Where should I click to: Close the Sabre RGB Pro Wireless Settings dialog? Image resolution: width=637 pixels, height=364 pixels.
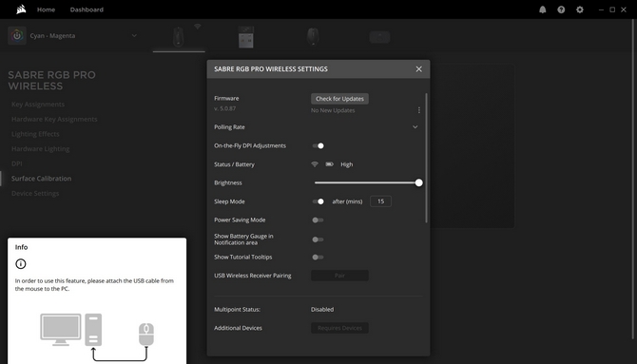(419, 69)
